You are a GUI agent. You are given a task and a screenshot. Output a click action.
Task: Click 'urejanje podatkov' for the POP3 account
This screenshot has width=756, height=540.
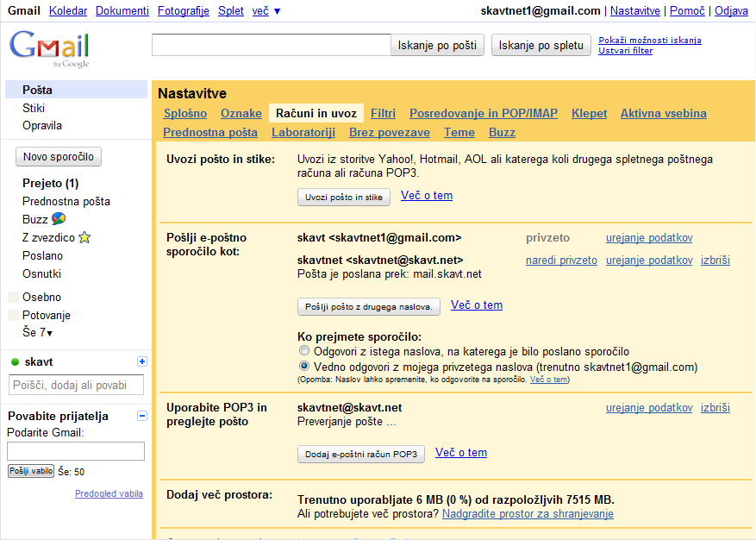tap(649, 408)
